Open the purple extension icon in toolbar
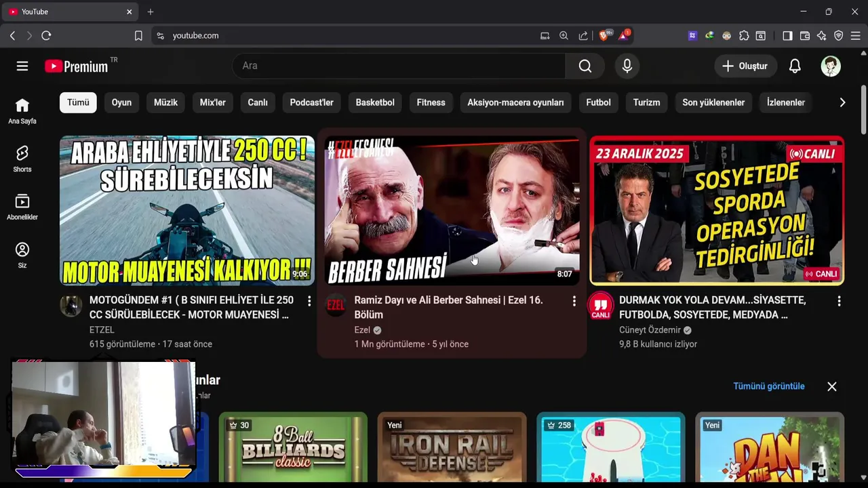868x488 pixels. coord(692,35)
